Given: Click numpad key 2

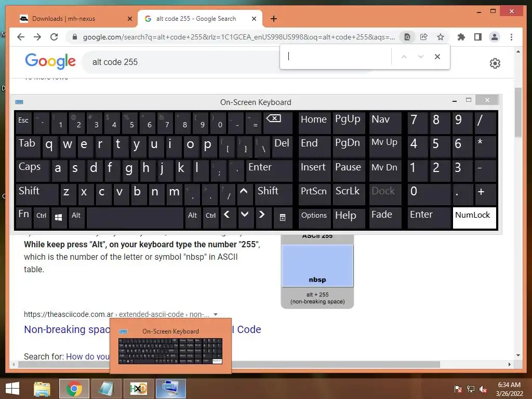Looking at the screenshot, I should click(x=440, y=170).
